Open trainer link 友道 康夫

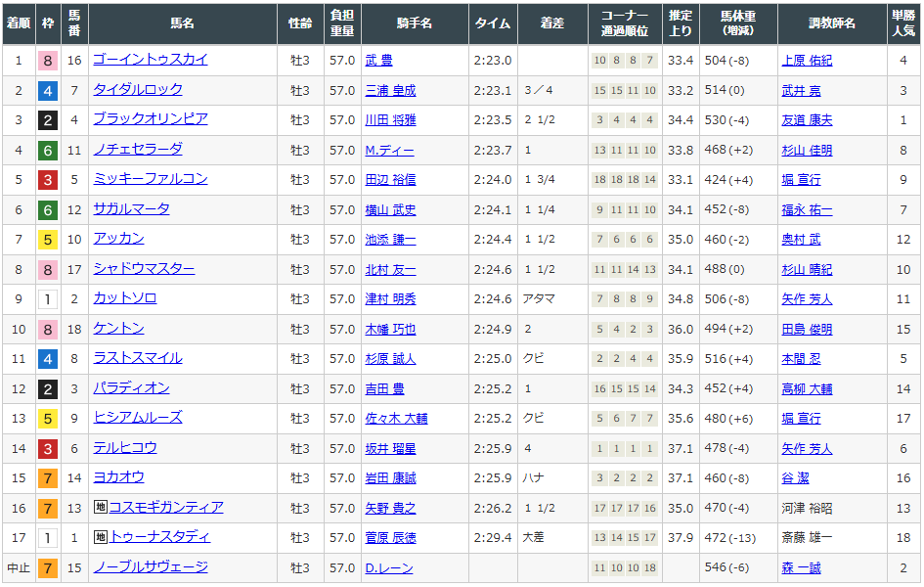[807, 120]
